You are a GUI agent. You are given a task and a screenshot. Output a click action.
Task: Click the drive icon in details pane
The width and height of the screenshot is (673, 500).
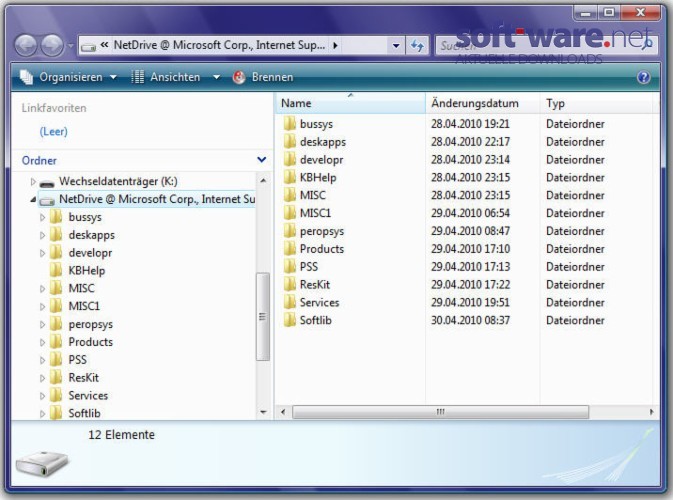point(42,463)
